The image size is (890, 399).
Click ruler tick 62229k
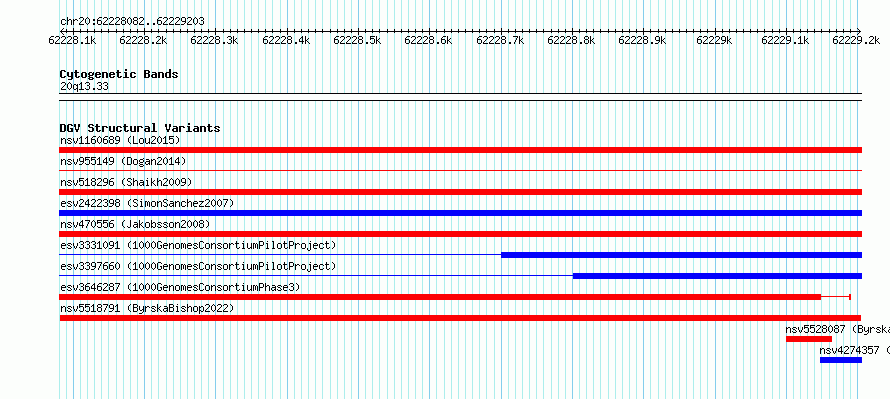coord(714,40)
